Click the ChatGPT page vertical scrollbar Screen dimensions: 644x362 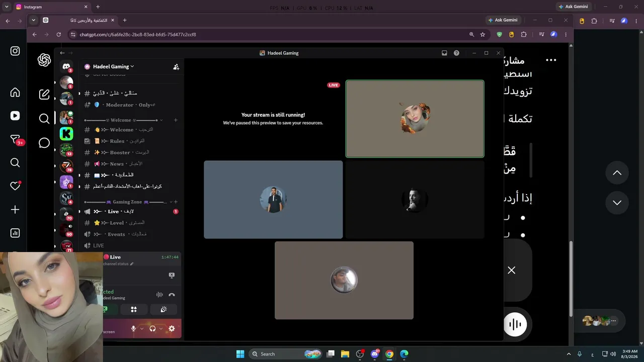pos(571,278)
